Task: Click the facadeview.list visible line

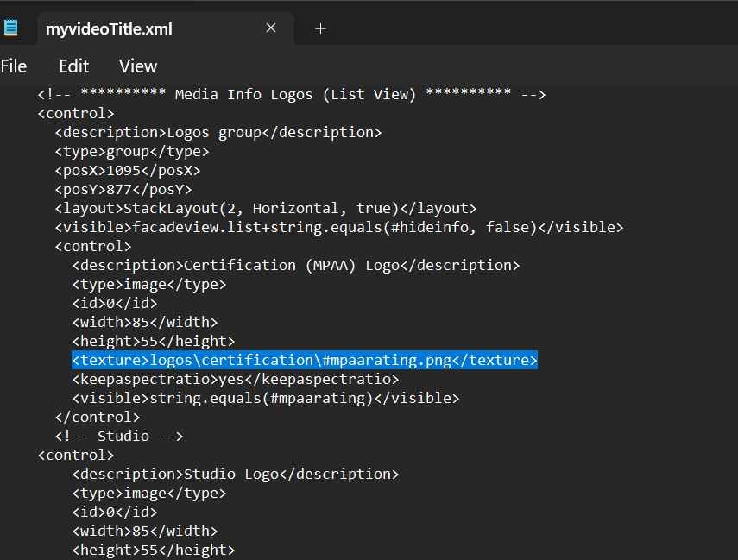Action: point(338,227)
